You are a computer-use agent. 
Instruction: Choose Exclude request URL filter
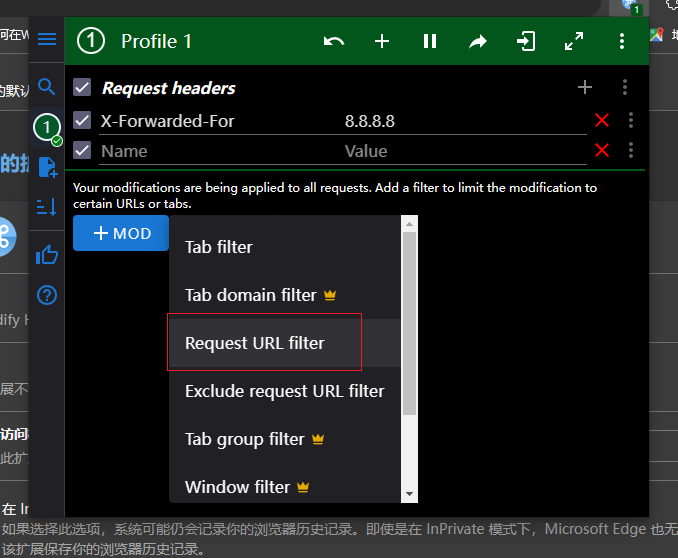pos(285,391)
